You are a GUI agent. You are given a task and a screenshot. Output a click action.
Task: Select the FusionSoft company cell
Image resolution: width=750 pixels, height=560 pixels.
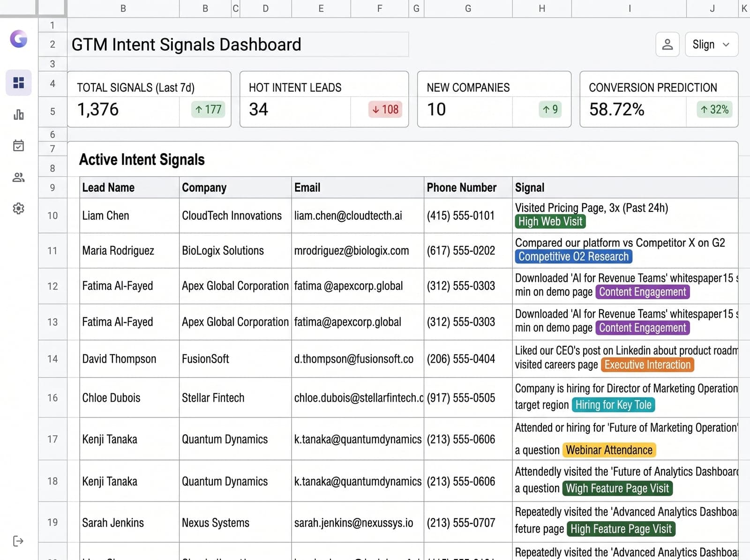coord(235,359)
